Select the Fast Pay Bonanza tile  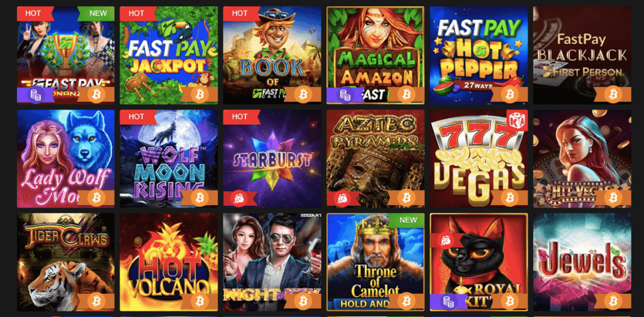pyautogui.click(x=65, y=55)
